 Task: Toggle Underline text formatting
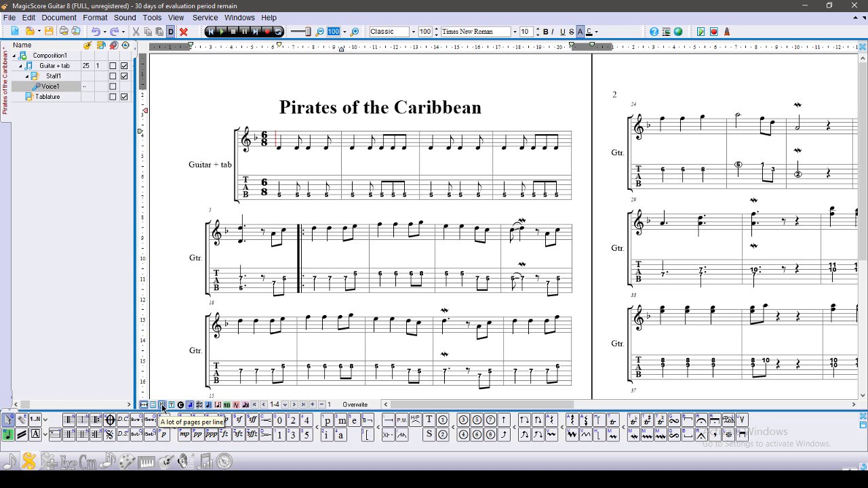coord(562,32)
